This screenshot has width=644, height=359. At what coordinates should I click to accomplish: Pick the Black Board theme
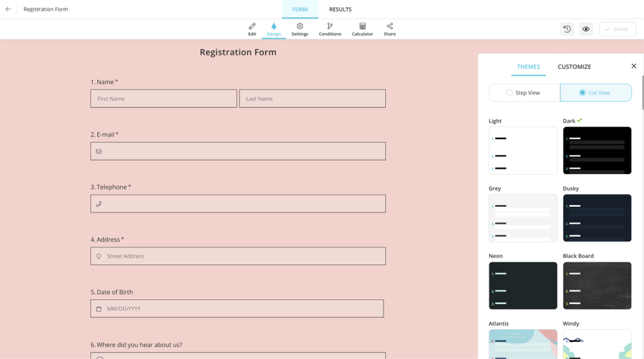coord(597,286)
